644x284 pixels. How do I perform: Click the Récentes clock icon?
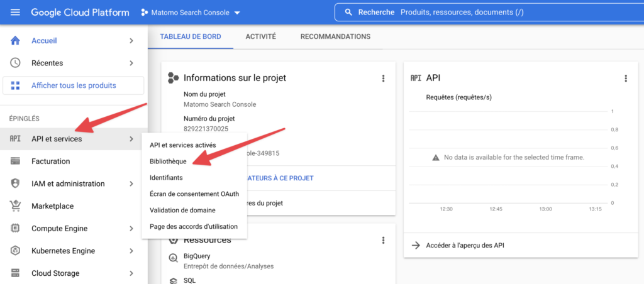(16, 63)
